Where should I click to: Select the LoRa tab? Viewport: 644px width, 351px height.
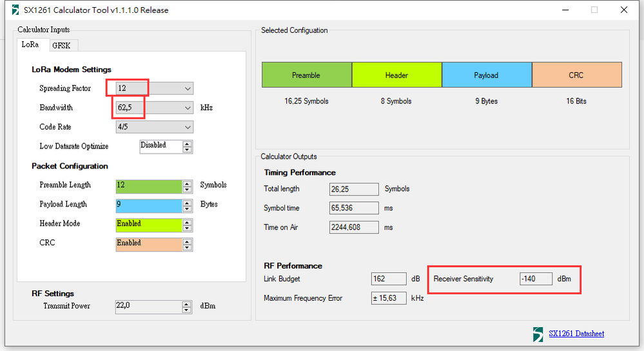(30, 45)
